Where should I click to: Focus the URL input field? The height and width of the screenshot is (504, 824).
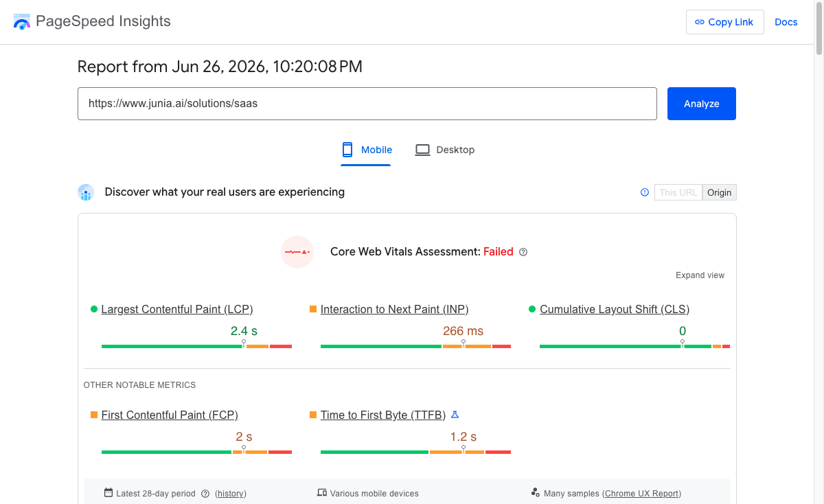[x=367, y=104]
